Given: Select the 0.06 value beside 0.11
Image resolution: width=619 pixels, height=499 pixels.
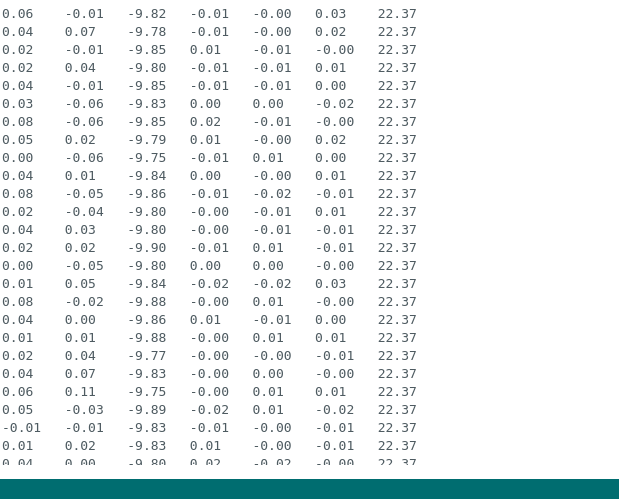Looking at the screenshot, I should pyautogui.click(x=17, y=392).
